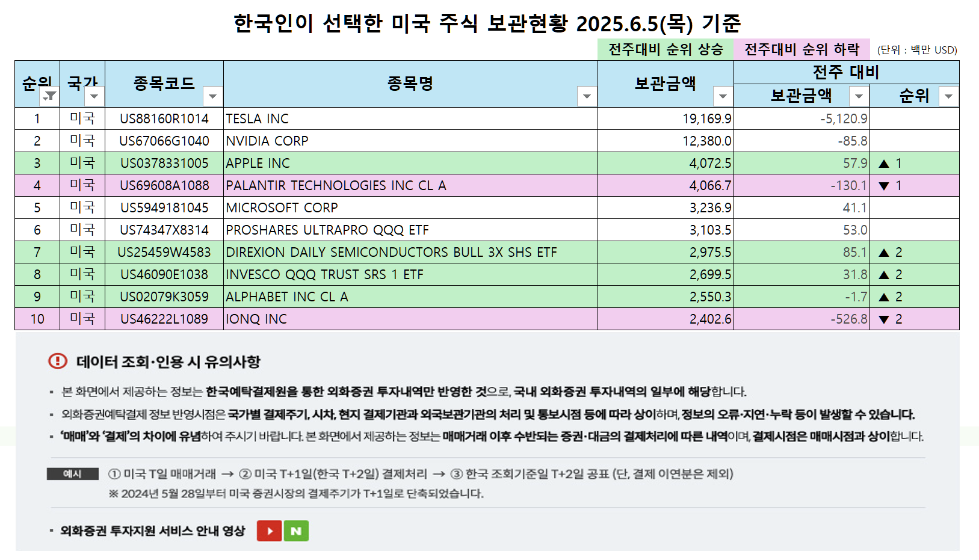This screenshot has width=979, height=560.
Task: Click the -130.1 weekly change value
Action: coord(849,186)
